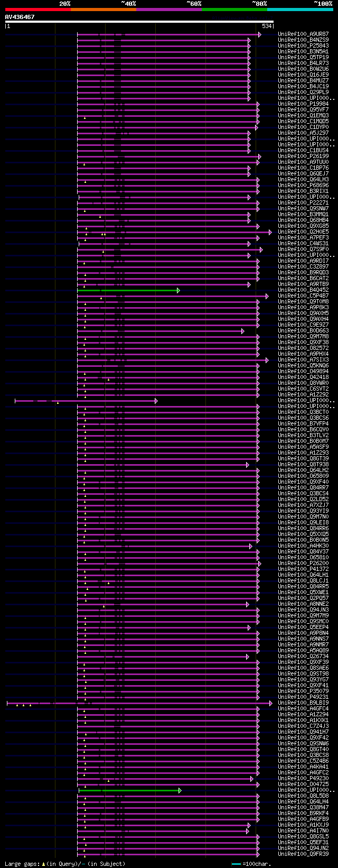This screenshot has width=338, height=868.
Task: Select the UniRef100_Q941H7 label
Action: tap(303, 732)
